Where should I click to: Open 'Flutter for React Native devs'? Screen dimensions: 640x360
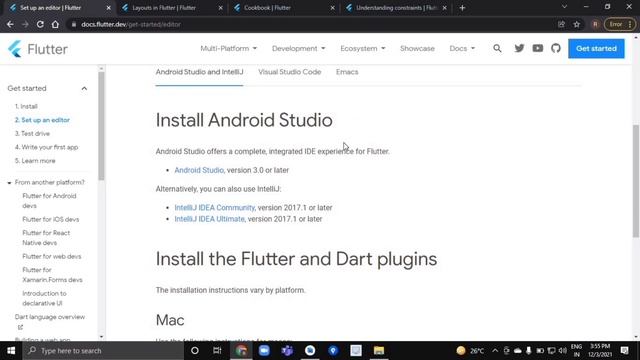pos(46,238)
